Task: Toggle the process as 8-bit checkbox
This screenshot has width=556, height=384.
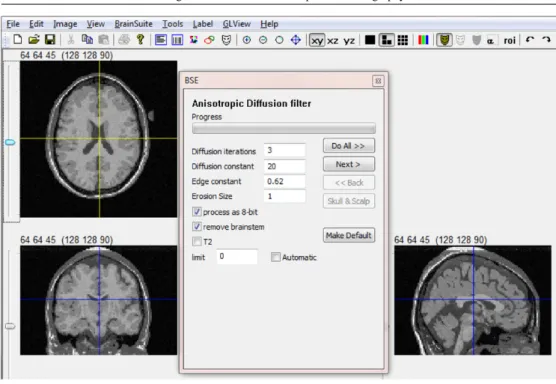Action: tap(197, 212)
